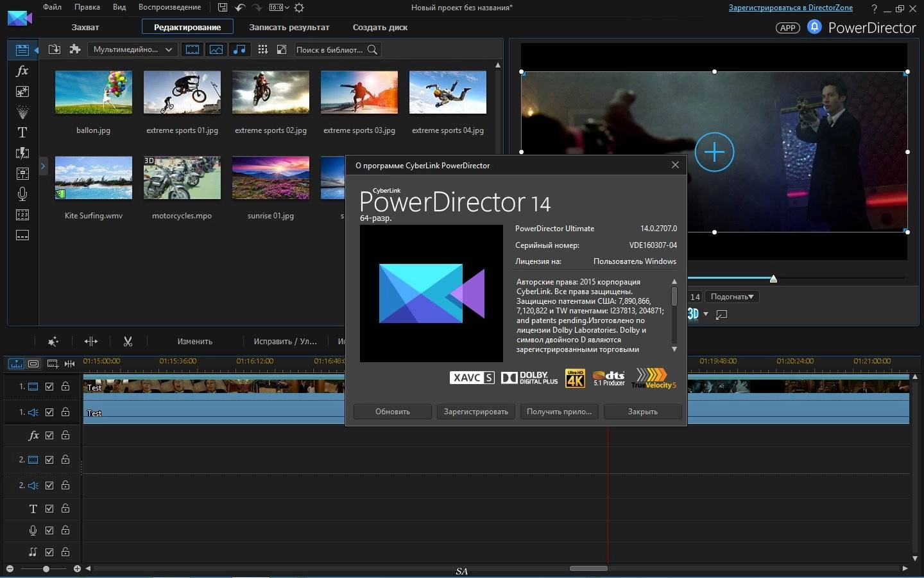Click the fit entire movie timeline icon

[69, 364]
